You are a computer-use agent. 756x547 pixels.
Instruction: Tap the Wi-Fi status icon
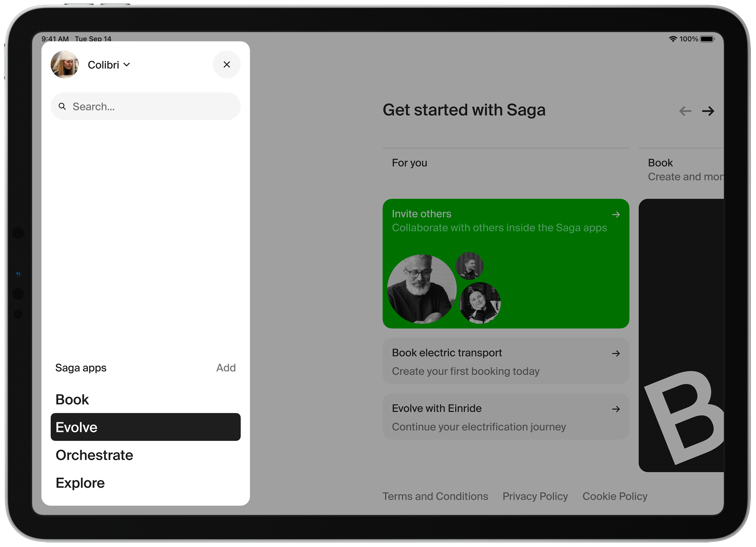click(x=673, y=39)
